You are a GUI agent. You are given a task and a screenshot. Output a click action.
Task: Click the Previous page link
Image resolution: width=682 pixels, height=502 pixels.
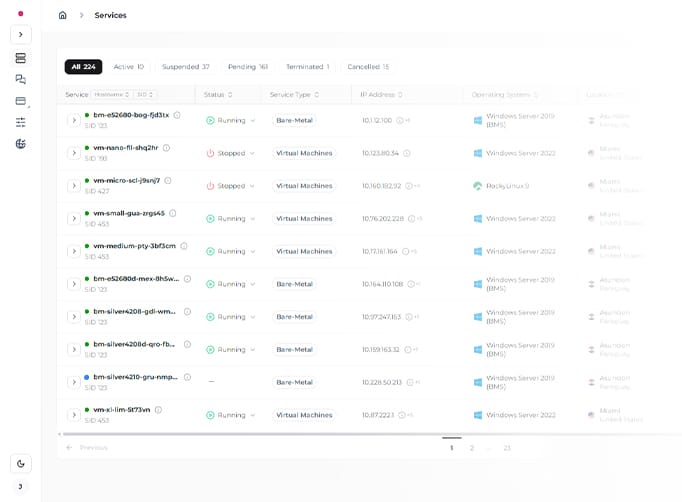coord(87,447)
